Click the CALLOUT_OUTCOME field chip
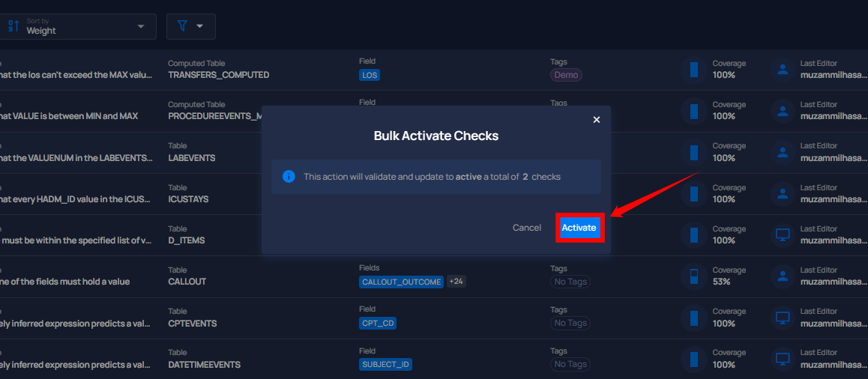Screen dimensions: 868x379 click(401, 282)
